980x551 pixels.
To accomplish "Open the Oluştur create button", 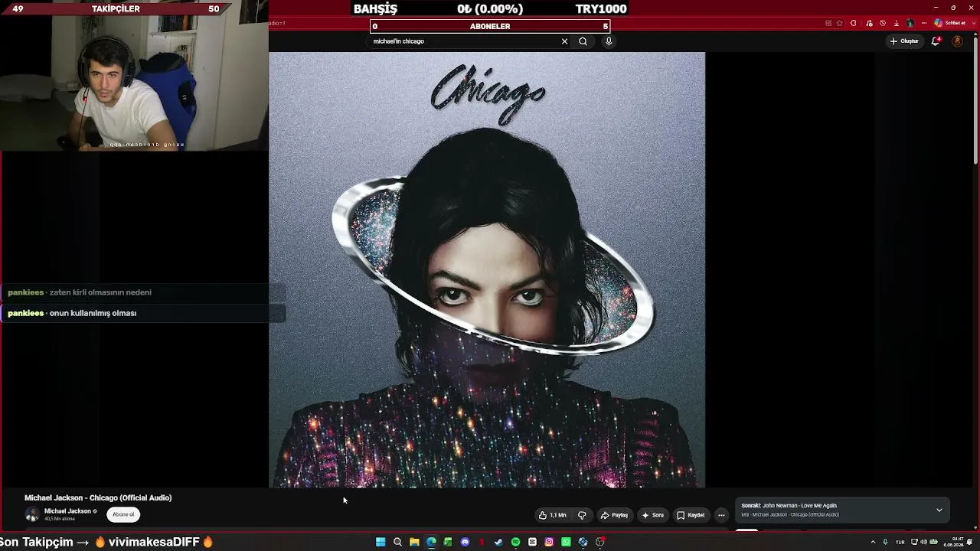I will pyautogui.click(x=904, y=41).
